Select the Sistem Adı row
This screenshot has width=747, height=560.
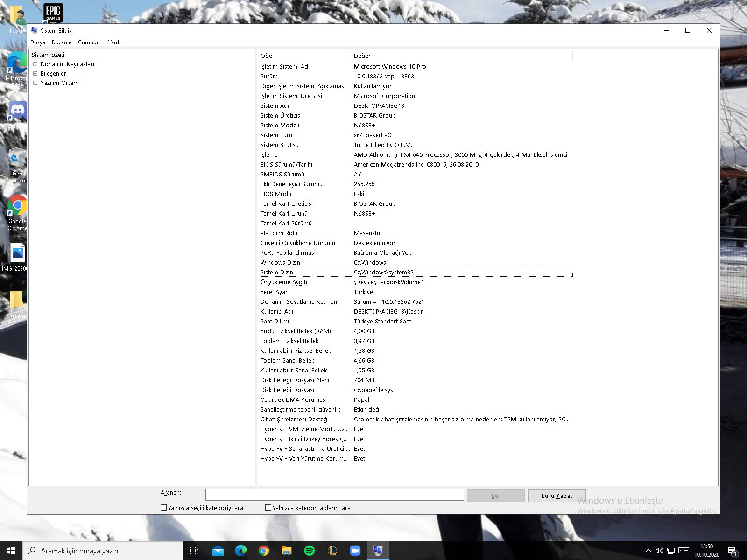(416, 106)
